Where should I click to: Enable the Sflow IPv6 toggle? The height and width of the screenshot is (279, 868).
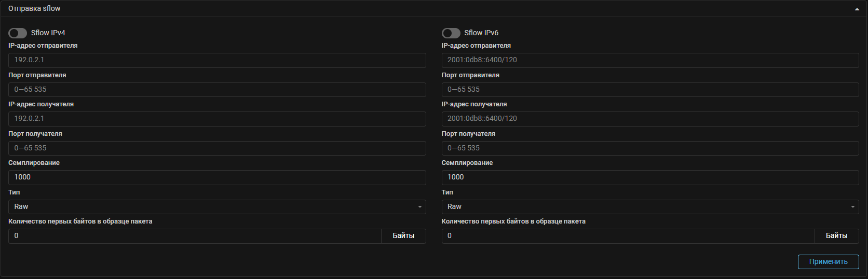[x=451, y=33]
